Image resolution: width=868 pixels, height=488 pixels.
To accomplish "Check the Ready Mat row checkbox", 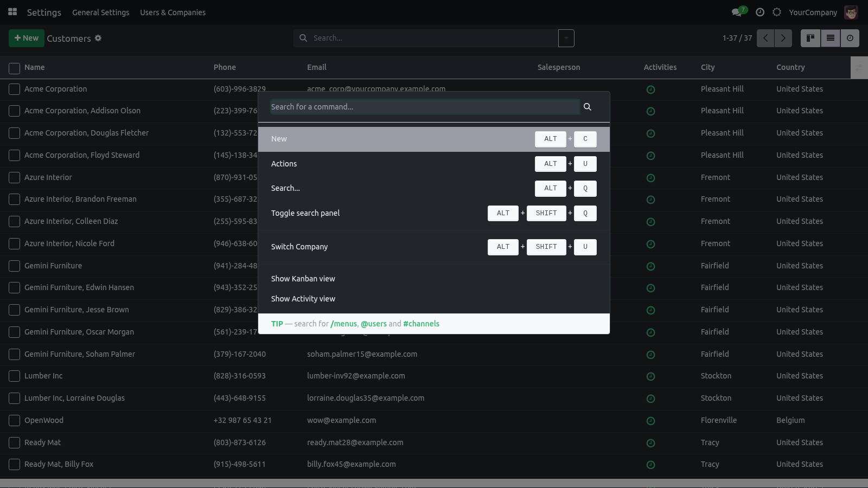I will 15,443.
